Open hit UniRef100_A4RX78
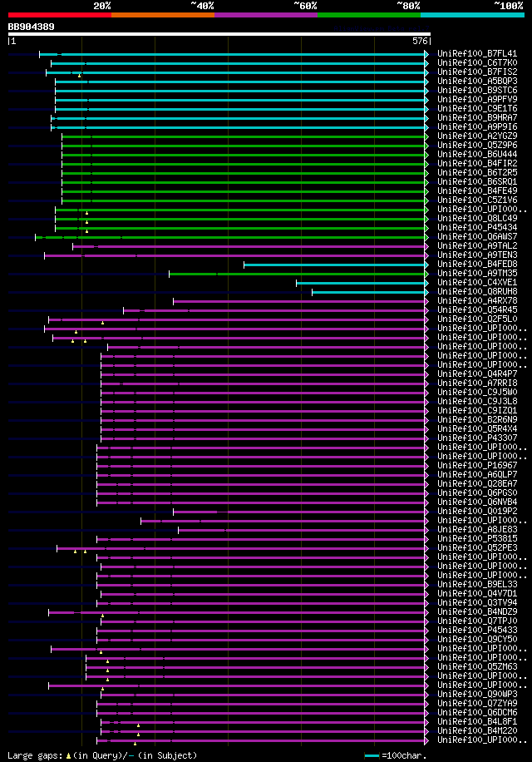Screen dimensions: 532x762 pyautogui.click(x=477, y=301)
